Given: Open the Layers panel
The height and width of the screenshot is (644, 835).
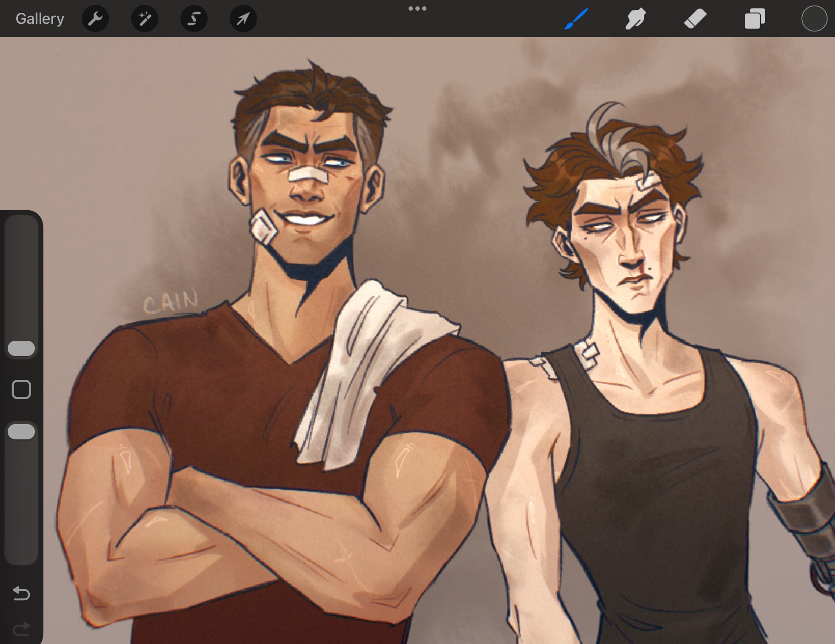Looking at the screenshot, I should pos(755,19).
